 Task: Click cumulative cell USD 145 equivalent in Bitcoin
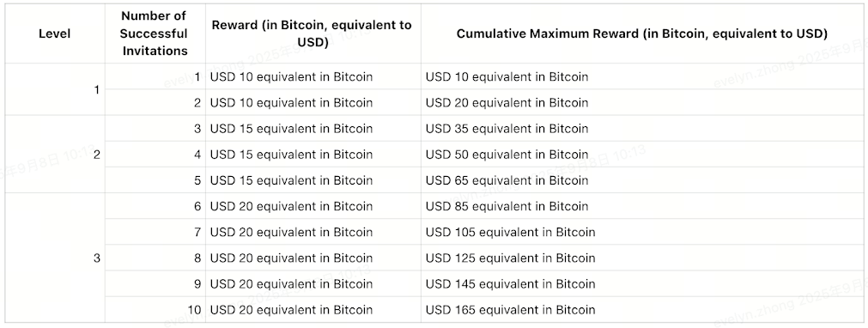pos(642,283)
